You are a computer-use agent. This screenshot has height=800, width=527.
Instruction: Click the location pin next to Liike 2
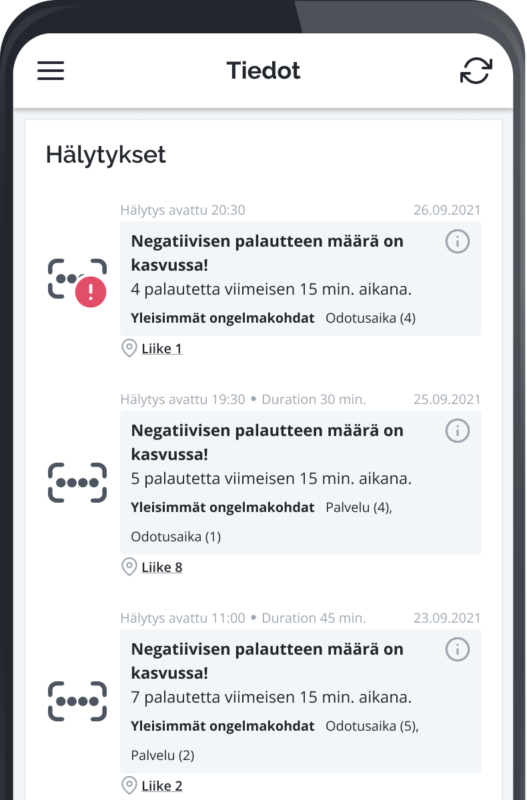[x=129, y=785]
